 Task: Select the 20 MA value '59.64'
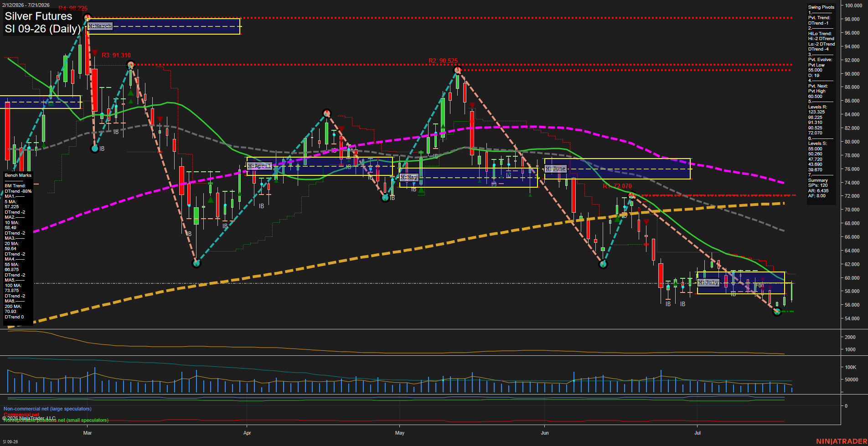(10, 249)
